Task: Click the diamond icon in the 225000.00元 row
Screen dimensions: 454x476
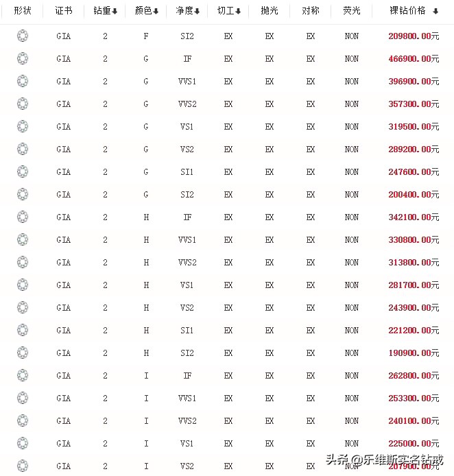Action: coord(23,444)
